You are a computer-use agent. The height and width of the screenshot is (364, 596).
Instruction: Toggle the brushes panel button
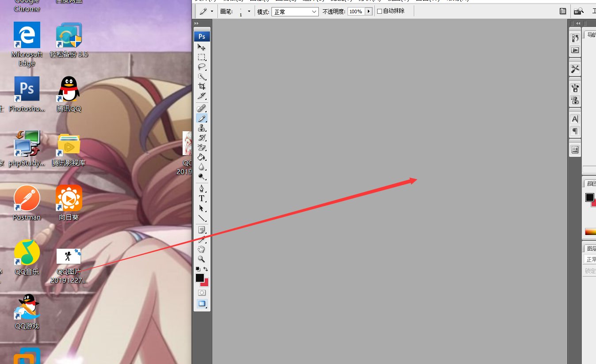coord(562,11)
